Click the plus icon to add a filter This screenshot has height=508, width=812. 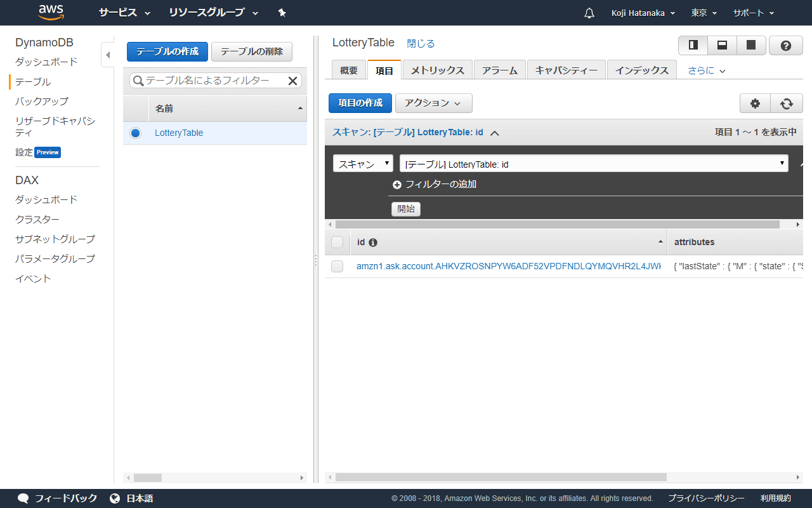(x=397, y=185)
